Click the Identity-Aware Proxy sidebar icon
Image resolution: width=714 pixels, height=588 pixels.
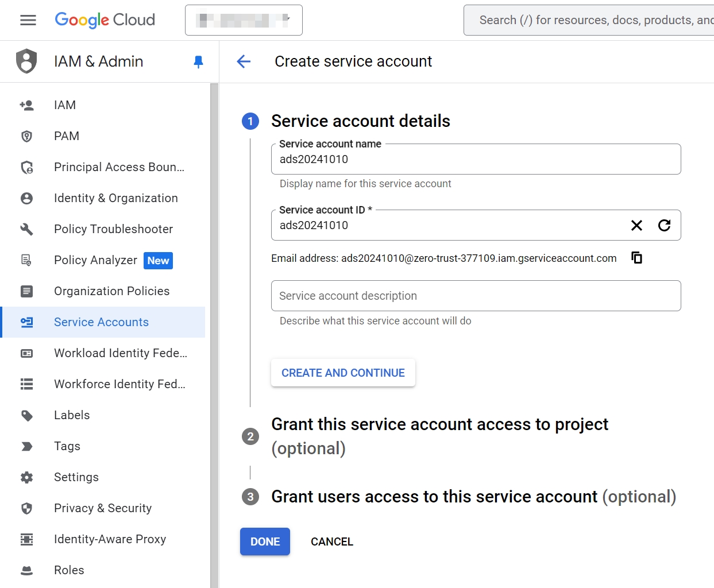click(x=26, y=539)
